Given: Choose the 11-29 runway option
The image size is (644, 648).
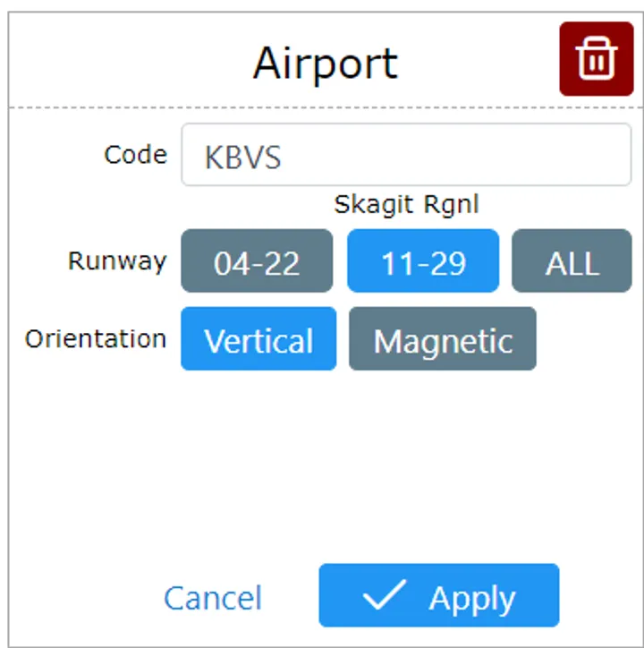Looking at the screenshot, I should (423, 261).
